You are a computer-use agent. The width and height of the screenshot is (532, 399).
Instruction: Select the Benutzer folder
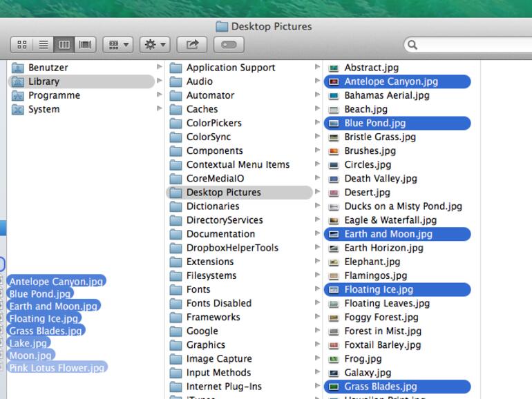pos(82,68)
